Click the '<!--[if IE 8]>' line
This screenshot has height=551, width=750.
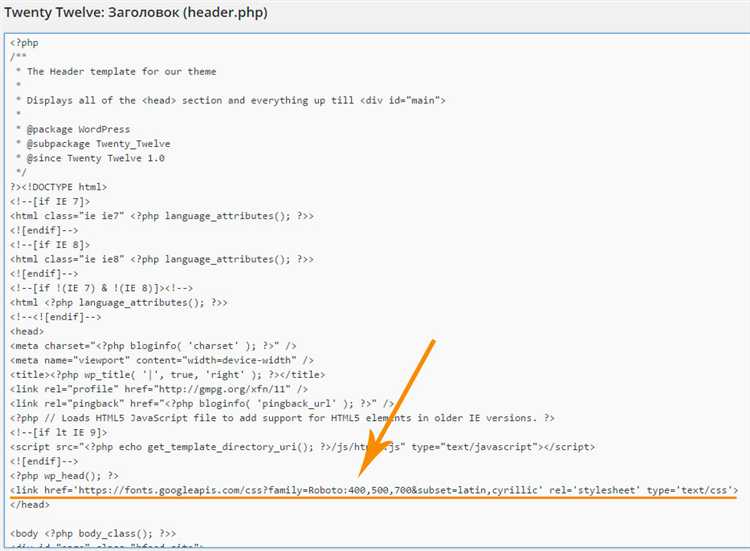pos(50,245)
